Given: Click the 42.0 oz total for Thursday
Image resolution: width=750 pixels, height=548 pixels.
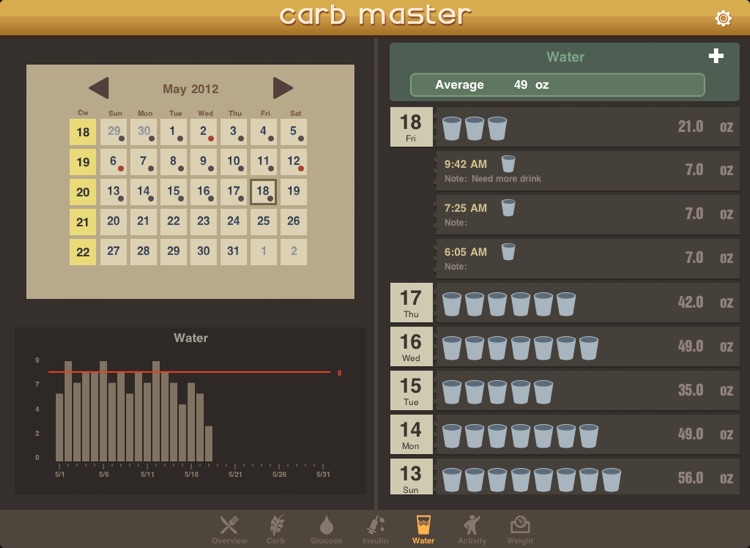Looking at the screenshot, I should click(705, 302).
